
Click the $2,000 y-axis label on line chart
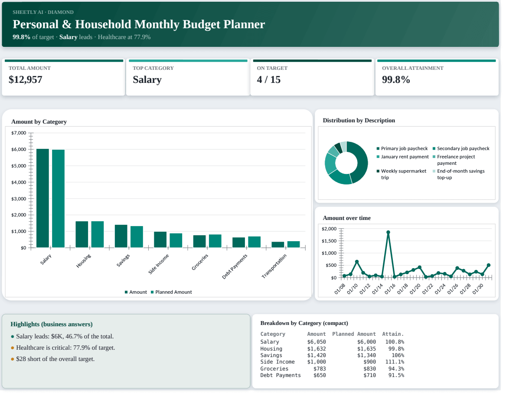(330, 229)
